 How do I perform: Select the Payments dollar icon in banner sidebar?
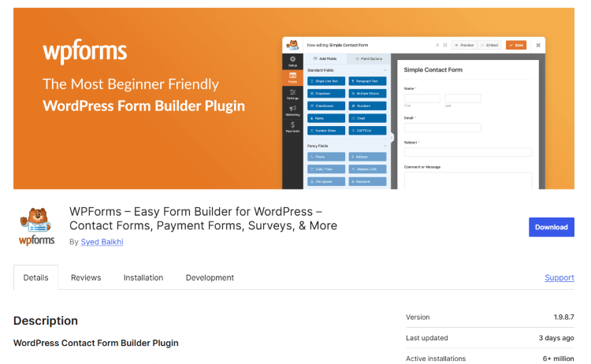click(x=292, y=127)
